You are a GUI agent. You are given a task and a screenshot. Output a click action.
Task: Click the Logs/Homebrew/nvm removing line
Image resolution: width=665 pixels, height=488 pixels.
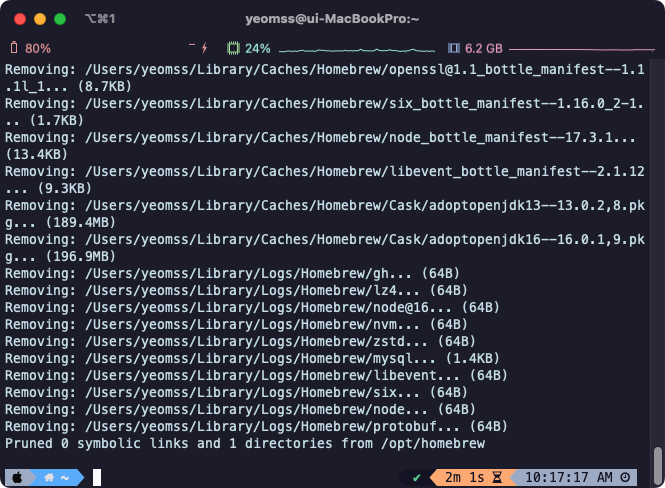[x=236, y=324]
